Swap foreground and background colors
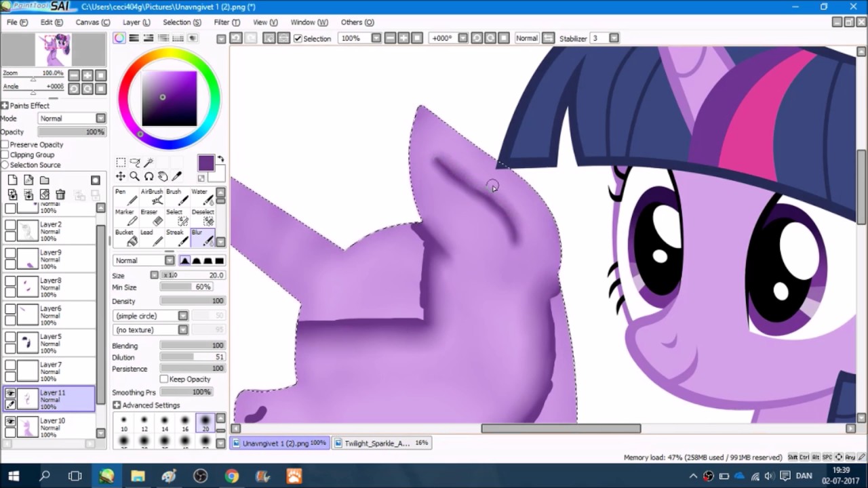The image size is (868, 488). pyautogui.click(x=220, y=159)
